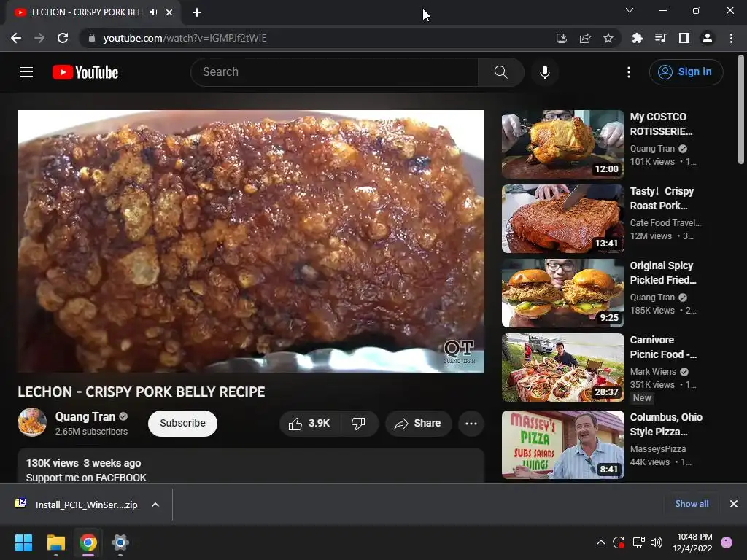Screen dimensions: 747x560
Task: Open Settings gear in taskbar
Action: pyautogui.click(x=120, y=542)
